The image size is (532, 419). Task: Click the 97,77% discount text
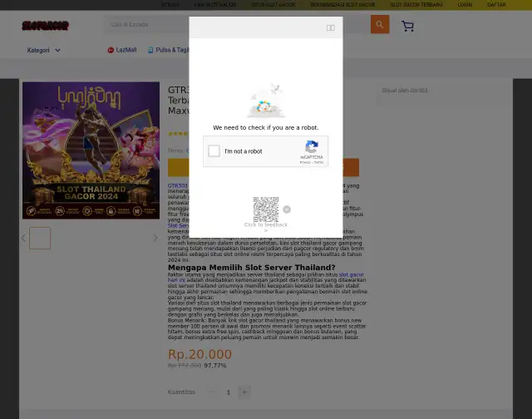click(x=215, y=366)
